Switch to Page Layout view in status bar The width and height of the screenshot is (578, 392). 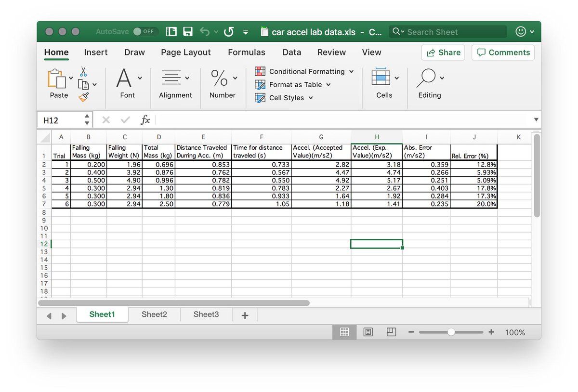[x=368, y=332]
